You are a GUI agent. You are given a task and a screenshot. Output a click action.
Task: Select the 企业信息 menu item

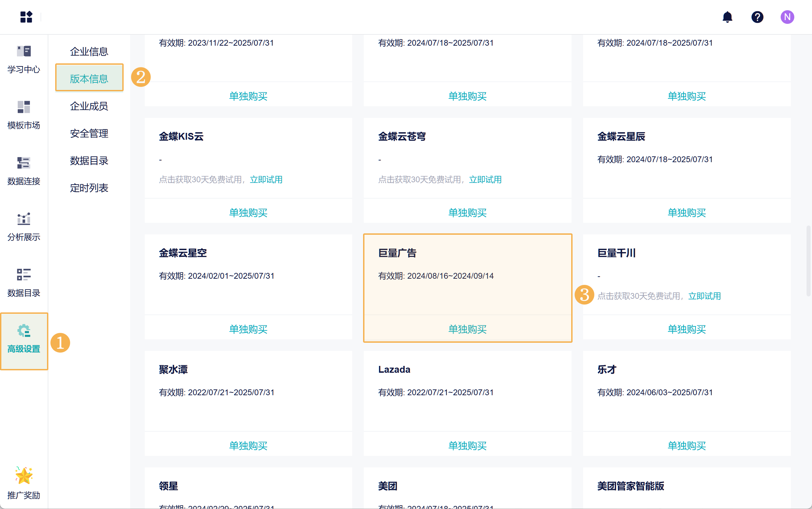click(x=89, y=51)
